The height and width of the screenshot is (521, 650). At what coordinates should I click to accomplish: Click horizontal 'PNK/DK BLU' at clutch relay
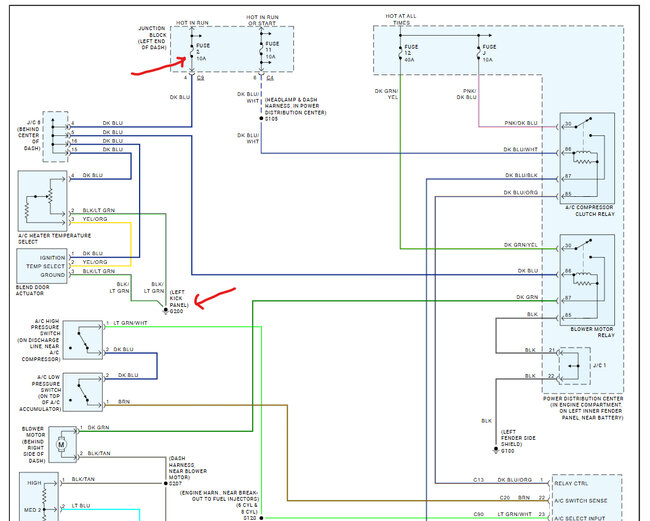[x=521, y=123]
